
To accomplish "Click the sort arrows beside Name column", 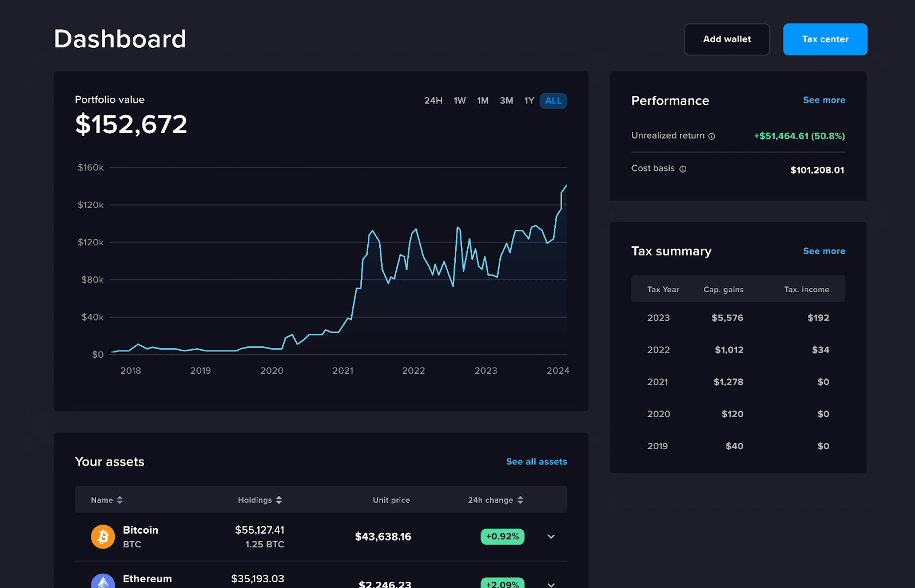I will pos(120,499).
